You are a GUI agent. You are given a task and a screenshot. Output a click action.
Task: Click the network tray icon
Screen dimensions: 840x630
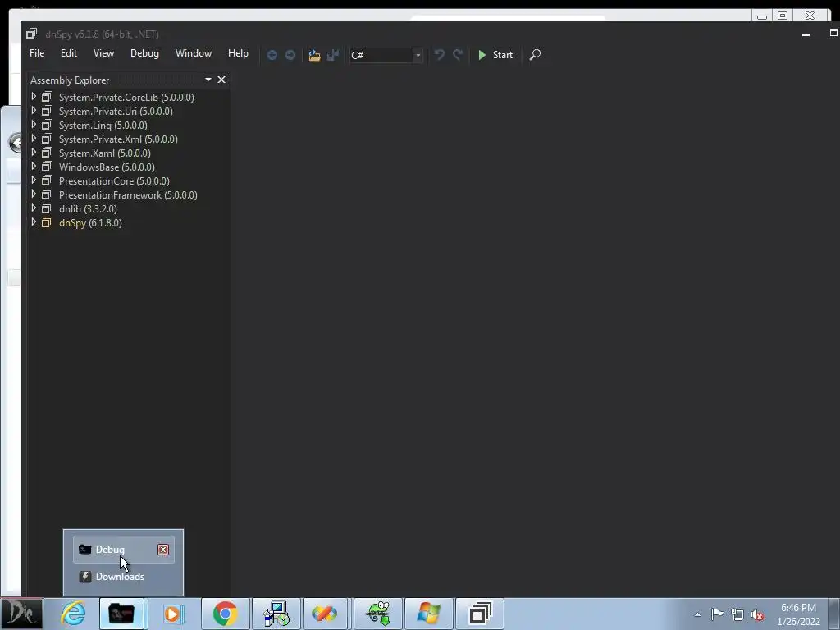click(x=737, y=614)
